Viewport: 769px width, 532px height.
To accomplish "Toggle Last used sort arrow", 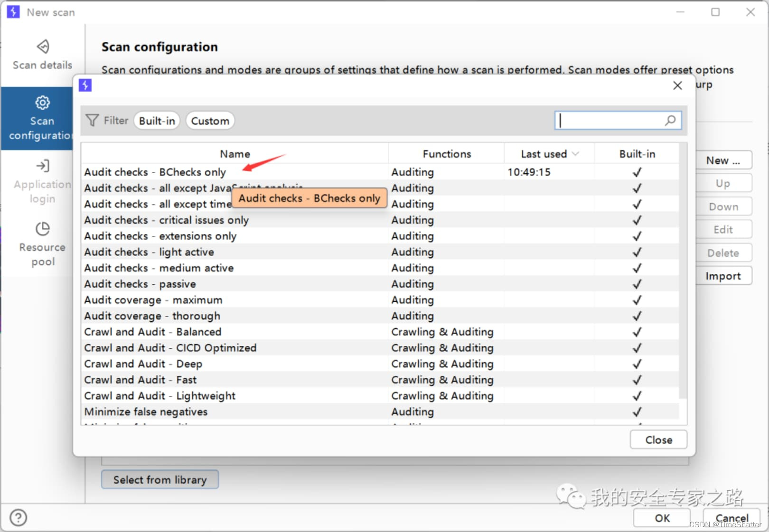I will (575, 154).
